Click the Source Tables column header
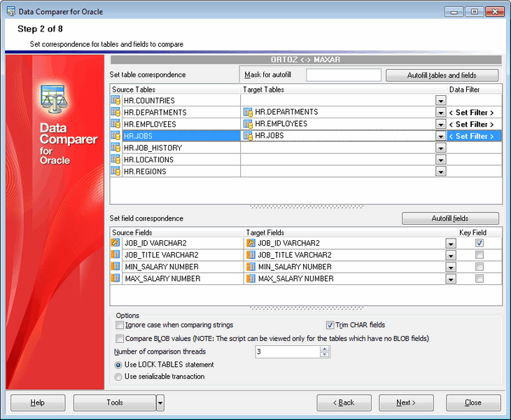This screenshot has height=420, width=511. 175,90
